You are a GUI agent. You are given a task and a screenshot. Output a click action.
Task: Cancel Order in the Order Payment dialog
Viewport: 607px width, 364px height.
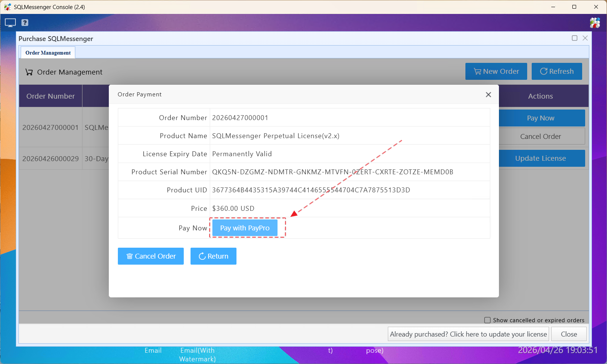[151, 256]
